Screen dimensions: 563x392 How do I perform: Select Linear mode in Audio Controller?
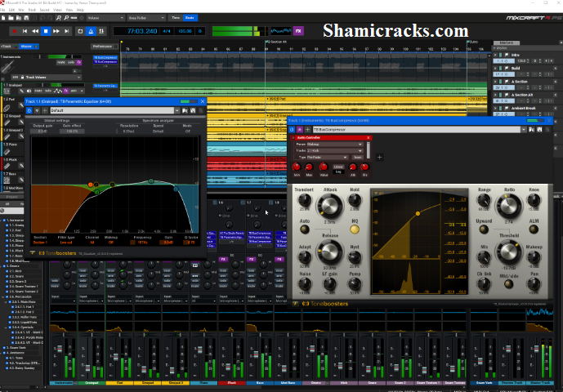338,167
